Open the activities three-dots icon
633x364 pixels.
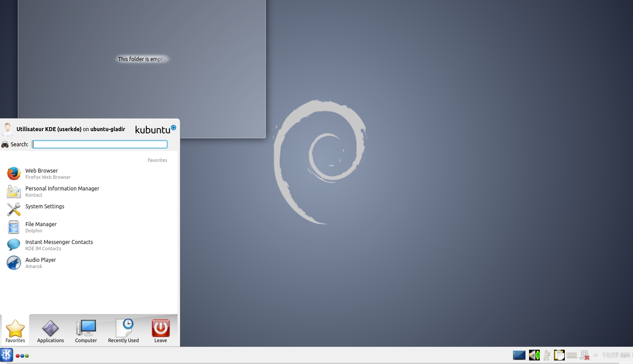coord(22,356)
